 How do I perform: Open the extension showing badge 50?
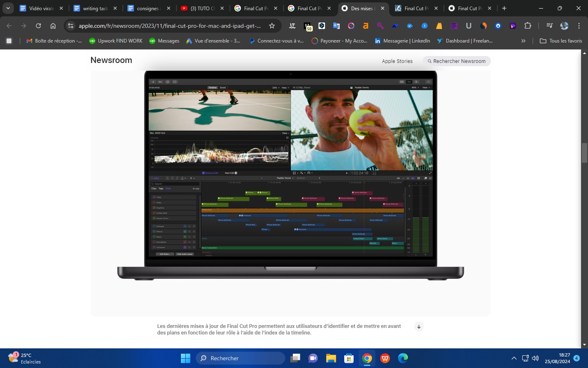click(x=307, y=27)
